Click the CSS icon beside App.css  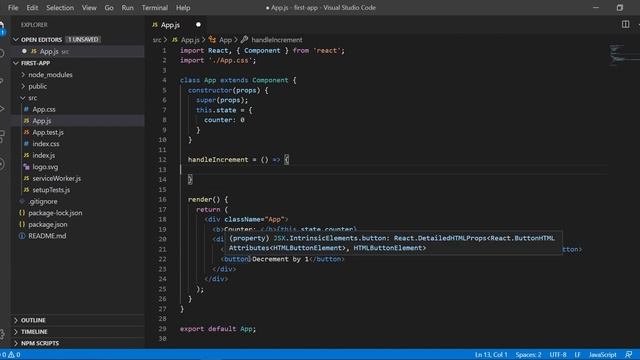(27, 109)
